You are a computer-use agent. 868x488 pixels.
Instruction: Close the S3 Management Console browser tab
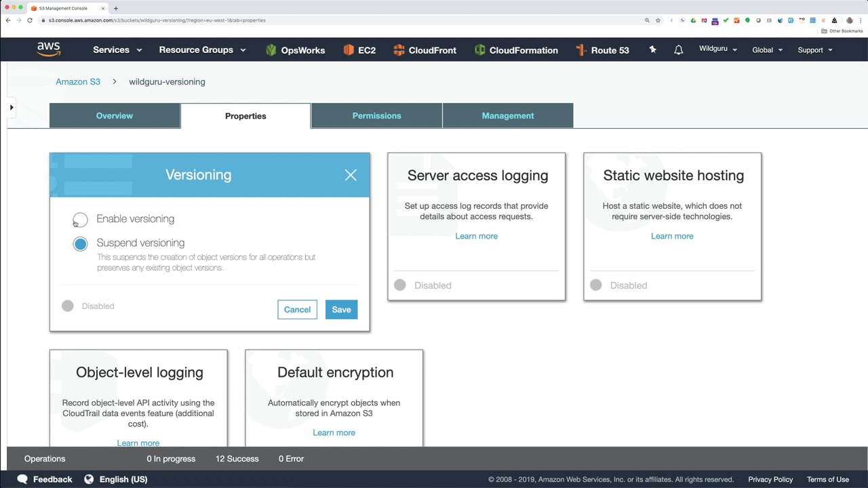pyautogui.click(x=103, y=8)
